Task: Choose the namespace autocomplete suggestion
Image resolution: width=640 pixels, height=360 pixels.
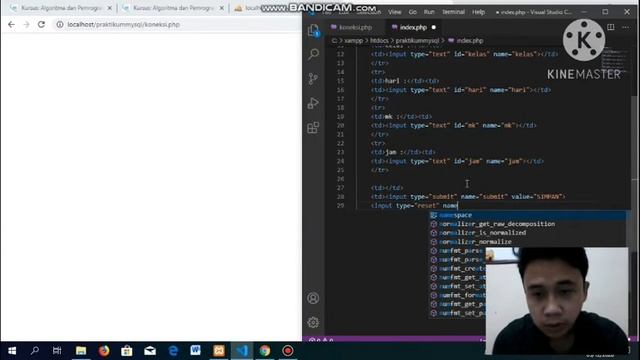Action: click(x=528, y=215)
